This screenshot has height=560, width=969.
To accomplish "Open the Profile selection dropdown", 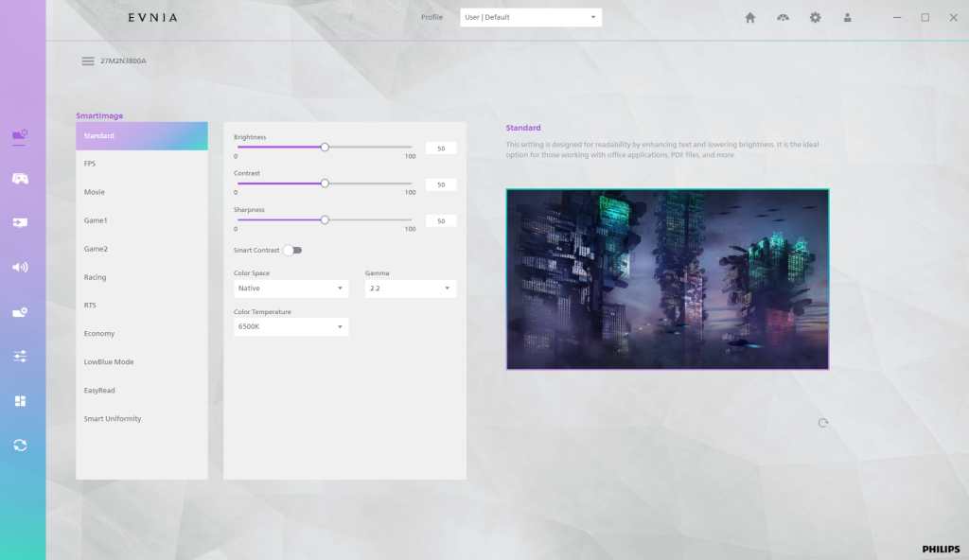I will (x=530, y=18).
